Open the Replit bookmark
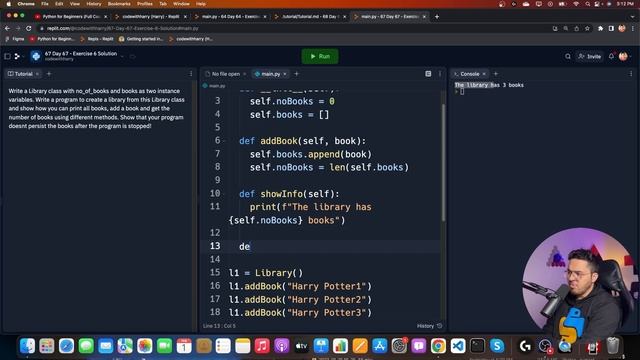 [x=97, y=39]
